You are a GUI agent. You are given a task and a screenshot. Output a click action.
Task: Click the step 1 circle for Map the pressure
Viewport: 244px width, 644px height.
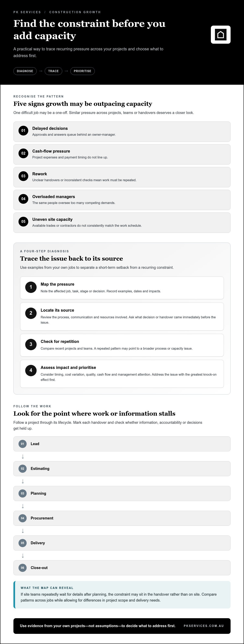pyautogui.click(x=31, y=287)
